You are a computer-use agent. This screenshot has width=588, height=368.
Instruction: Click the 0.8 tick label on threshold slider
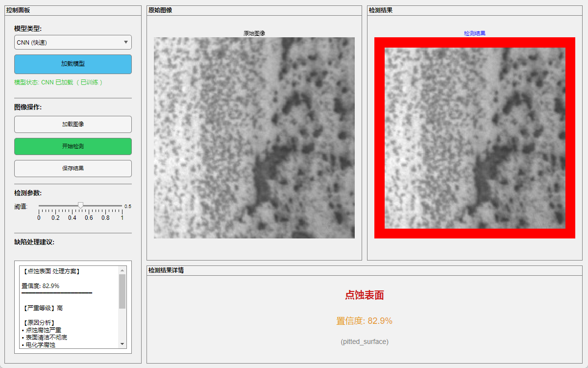pyautogui.click(x=105, y=218)
